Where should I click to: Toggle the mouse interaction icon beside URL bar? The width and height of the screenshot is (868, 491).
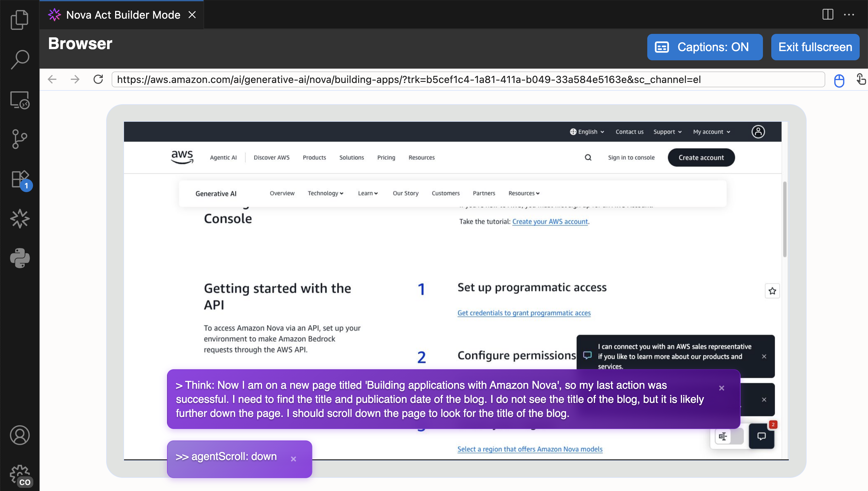839,80
